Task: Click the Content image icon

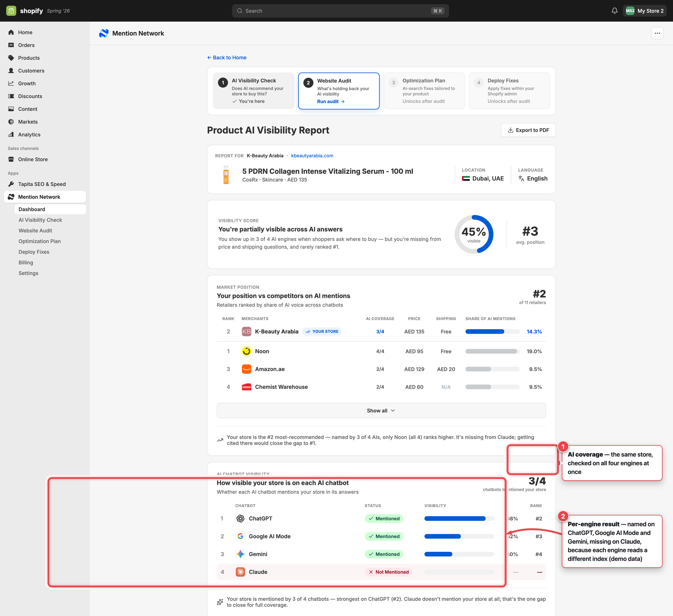Action: (x=11, y=109)
